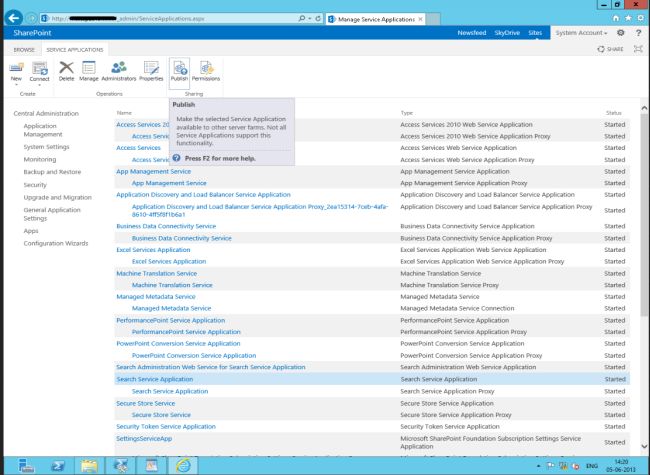Open the SettingsServiceApp link
Image resolution: width=650 pixels, height=475 pixels.
point(144,438)
